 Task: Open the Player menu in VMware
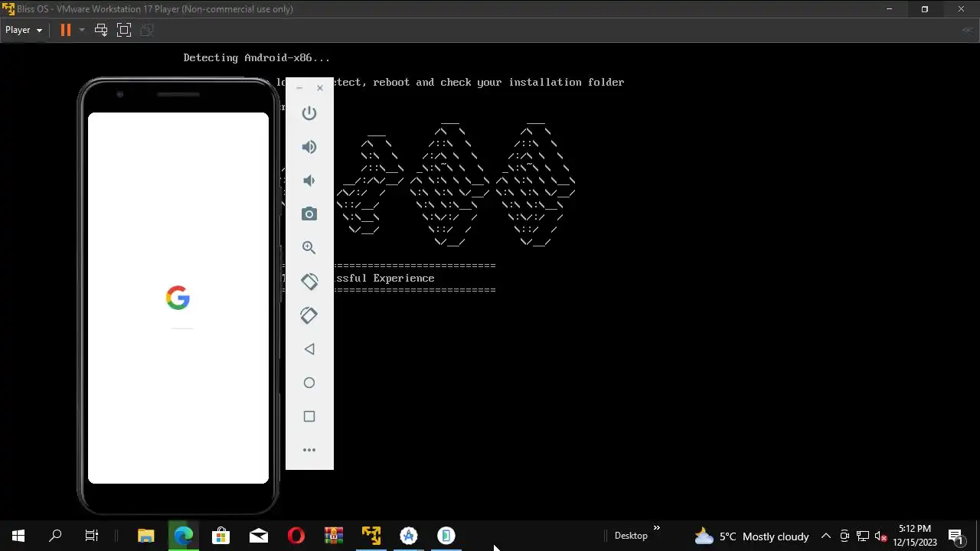pos(24,30)
